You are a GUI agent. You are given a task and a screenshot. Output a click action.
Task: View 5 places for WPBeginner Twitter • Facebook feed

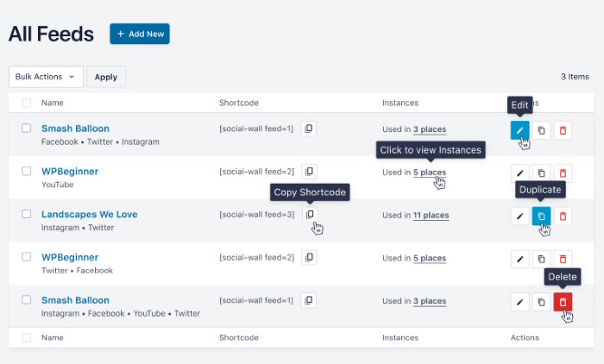coord(430,258)
